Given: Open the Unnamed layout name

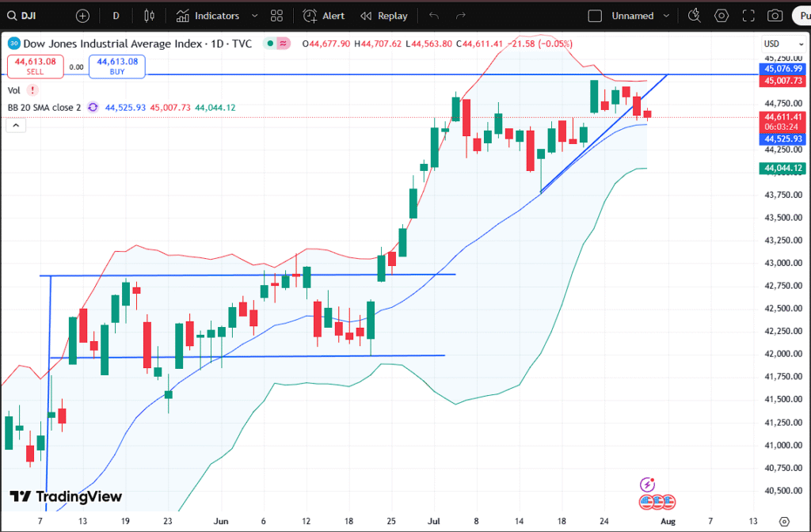Looking at the screenshot, I should (x=633, y=16).
